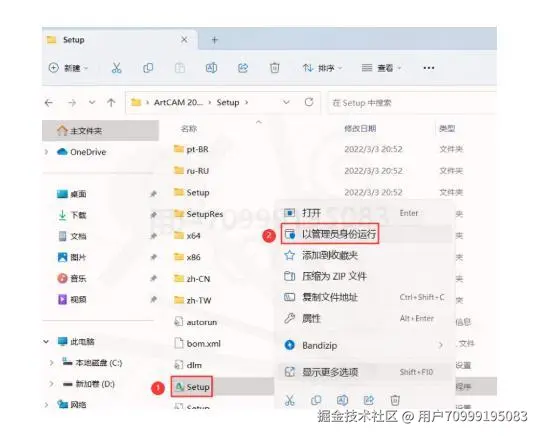Open the 新建 (New) dropdown
The image size is (540, 436).
tap(68, 68)
